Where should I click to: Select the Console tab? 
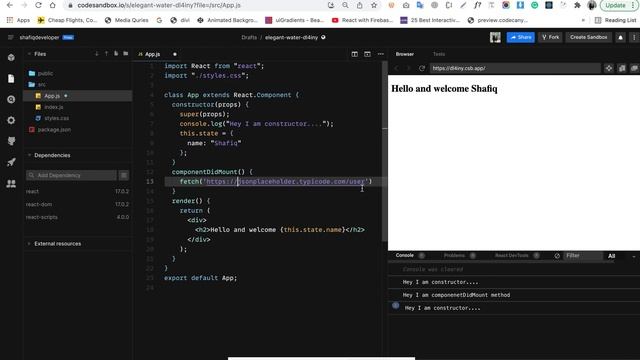404,256
